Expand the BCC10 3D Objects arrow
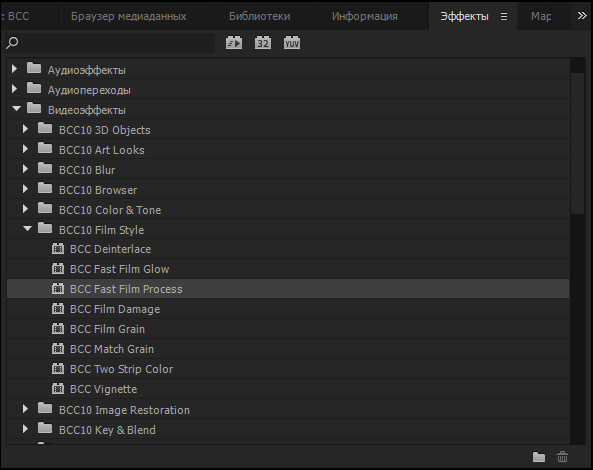 coord(25,129)
